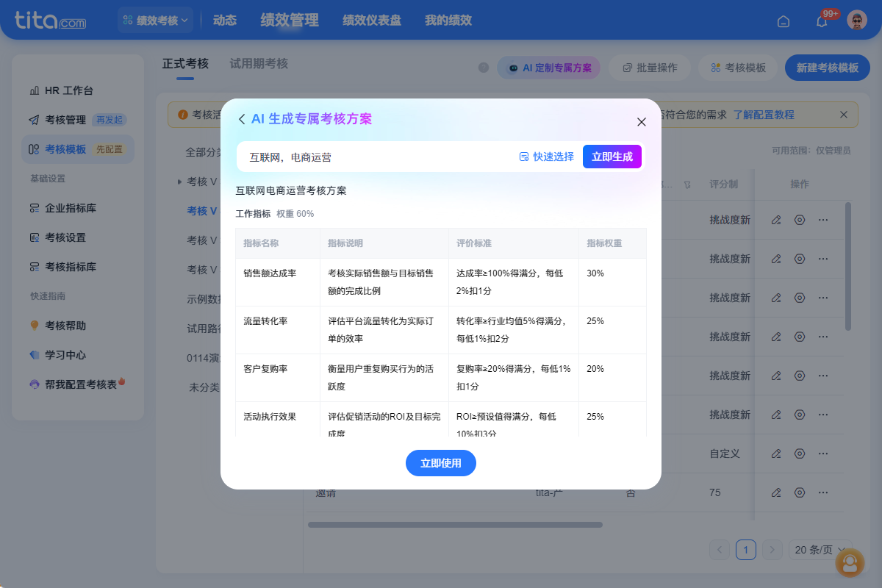Click the horizontal scrollbar under the table

coord(455,525)
